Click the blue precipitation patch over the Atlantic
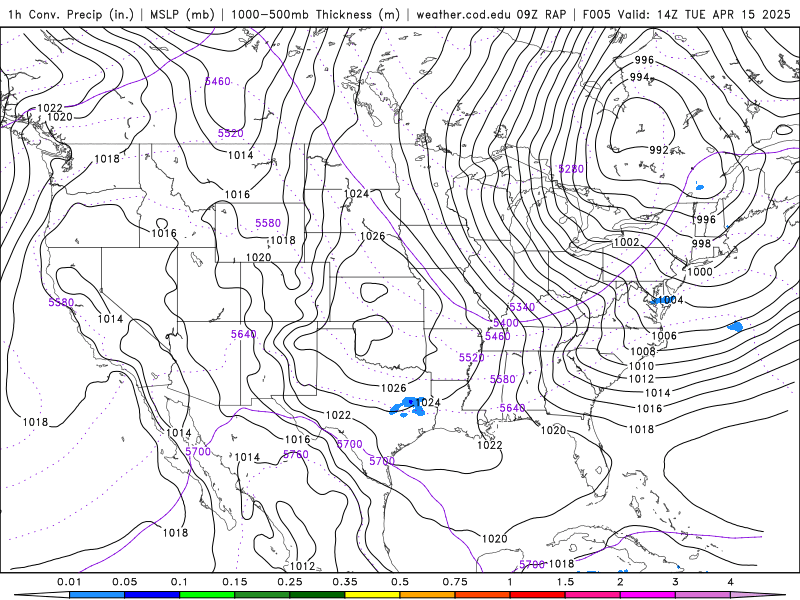This screenshot has width=800, height=600. (735, 326)
